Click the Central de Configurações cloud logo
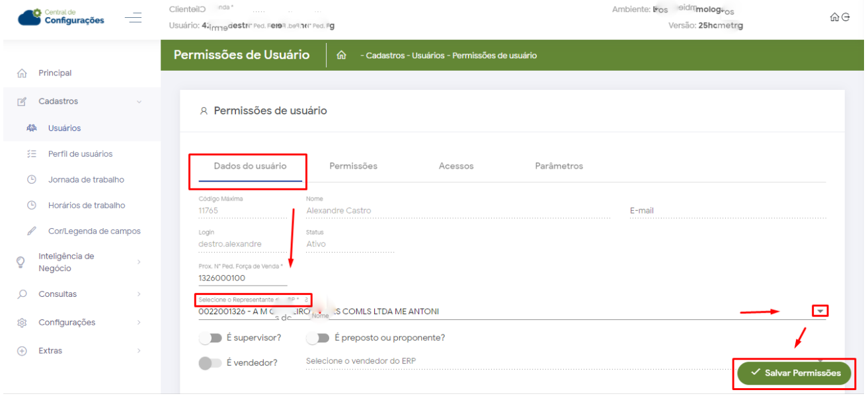Image resolution: width=868 pixels, height=400 pixels. pyautogui.click(x=30, y=17)
